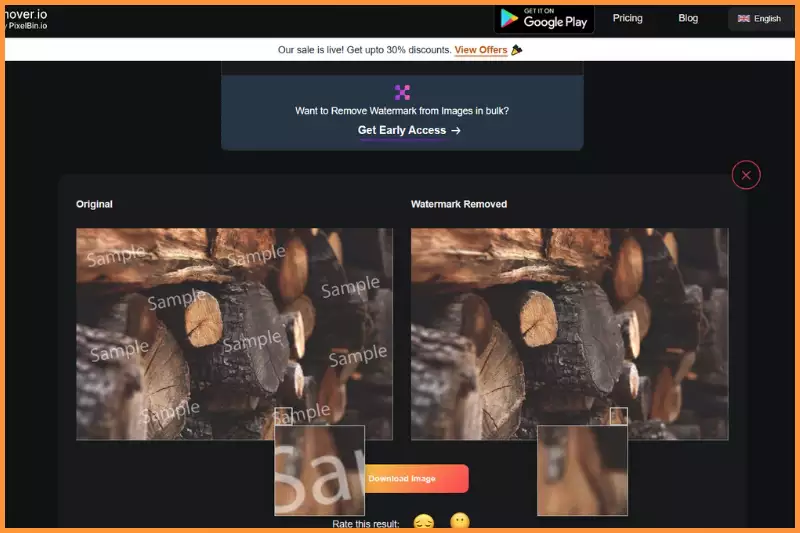The width and height of the screenshot is (800, 533).
Task: Click the party popper icon beside View Offers
Action: pyautogui.click(x=516, y=50)
